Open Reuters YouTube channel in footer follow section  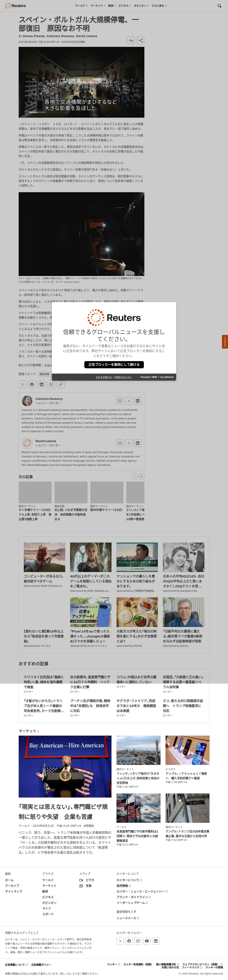(147, 941)
